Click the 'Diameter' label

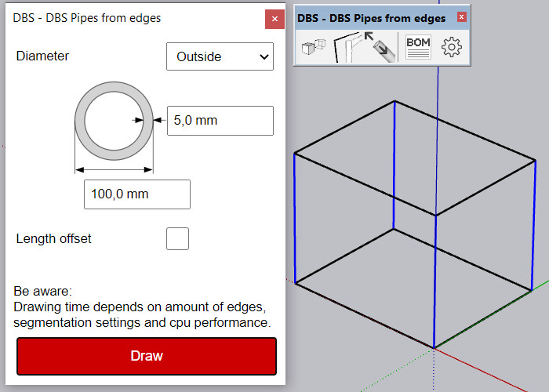(42, 56)
